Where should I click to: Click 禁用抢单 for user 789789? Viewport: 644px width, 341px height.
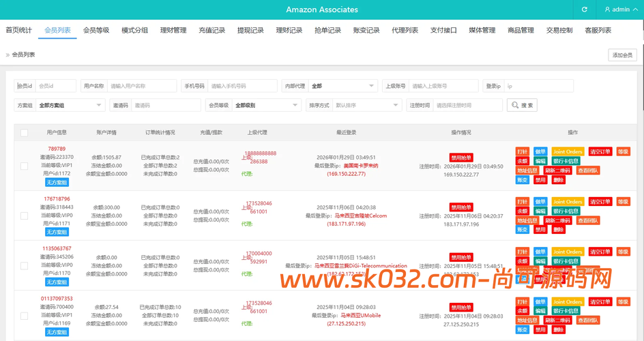tap(462, 156)
